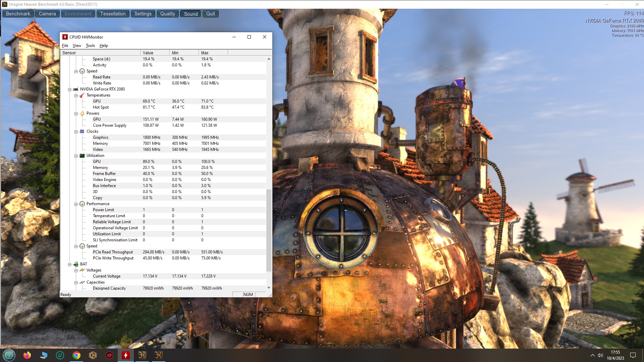Viewport: 644px width, 362px height.
Task: Open the volume speaker tray icon
Action: (600, 355)
